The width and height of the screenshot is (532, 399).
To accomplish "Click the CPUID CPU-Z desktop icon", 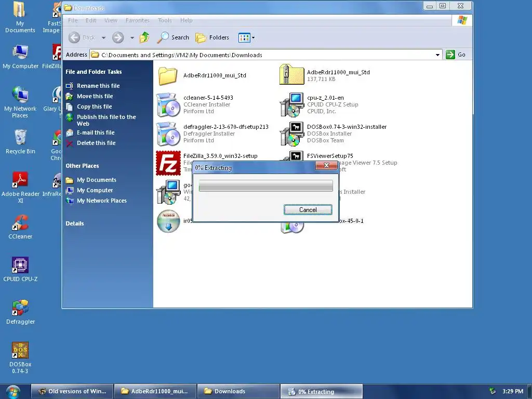I will tap(20, 265).
